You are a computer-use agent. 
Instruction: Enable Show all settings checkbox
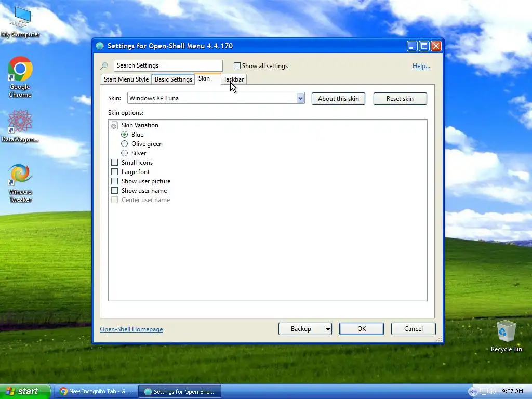tap(237, 66)
